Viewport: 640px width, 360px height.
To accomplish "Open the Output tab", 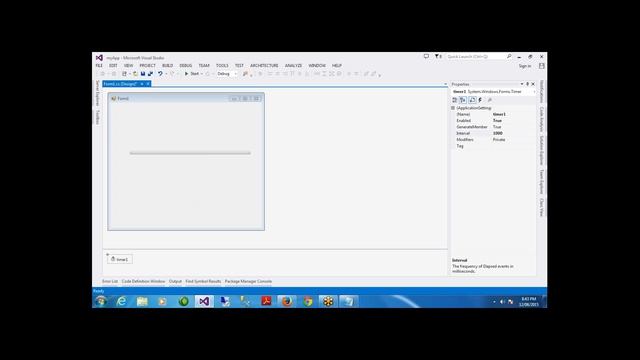I will click(175, 282).
